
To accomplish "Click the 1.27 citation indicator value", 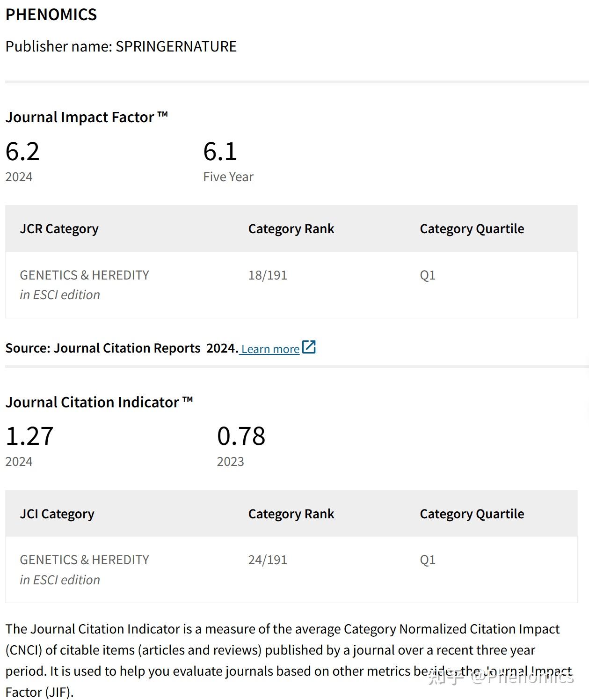I will point(29,436).
